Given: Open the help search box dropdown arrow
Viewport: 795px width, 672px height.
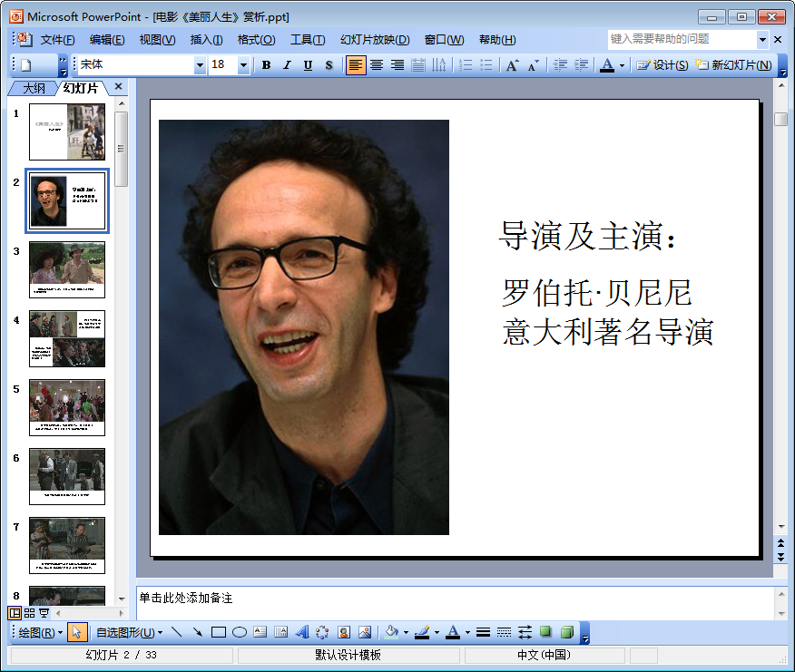Looking at the screenshot, I should (762, 39).
